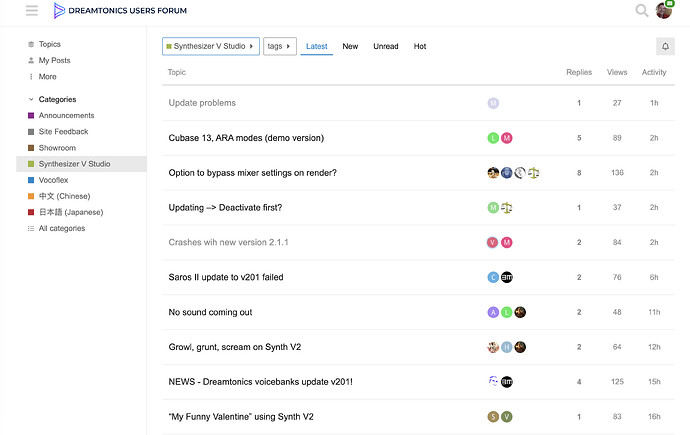Open first avatar on Option to bypass mixer topic
Viewport: 690px width, 435px height.
click(493, 173)
